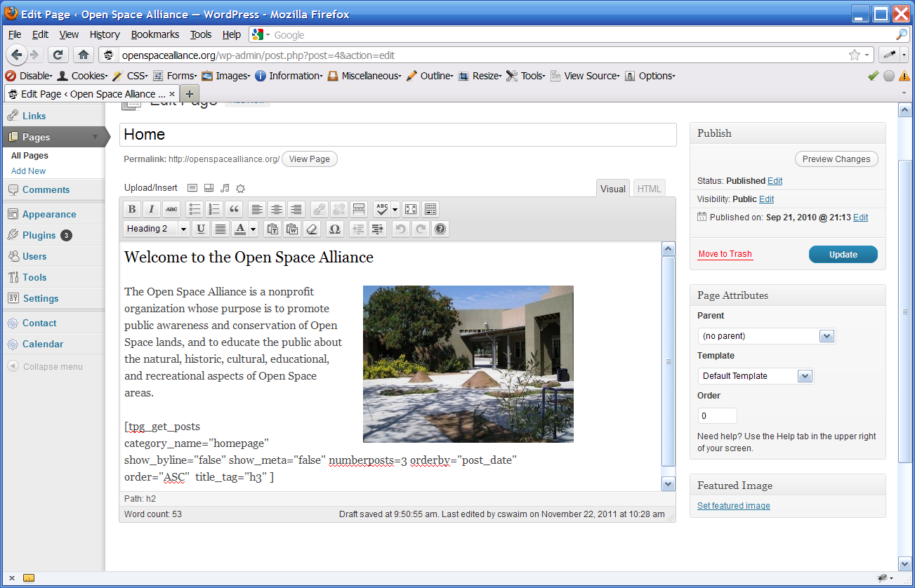The width and height of the screenshot is (915, 588).
Task: Click the Move to Trash link
Action: tap(725, 254)
